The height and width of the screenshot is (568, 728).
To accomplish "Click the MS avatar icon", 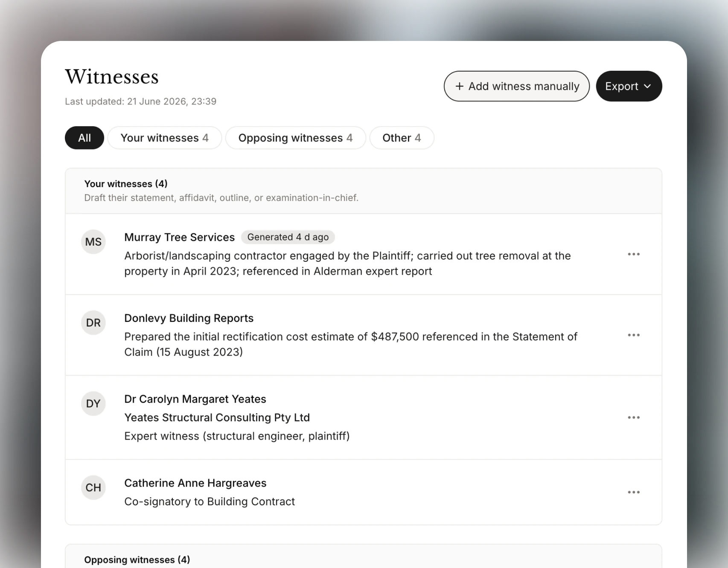I will pyautogui.click(x=93, y=242).
